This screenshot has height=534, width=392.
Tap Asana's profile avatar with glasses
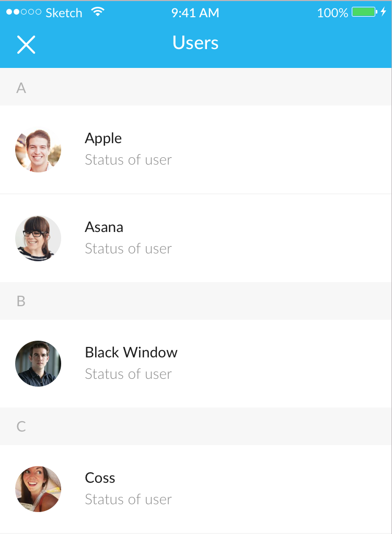coord(38,238)
